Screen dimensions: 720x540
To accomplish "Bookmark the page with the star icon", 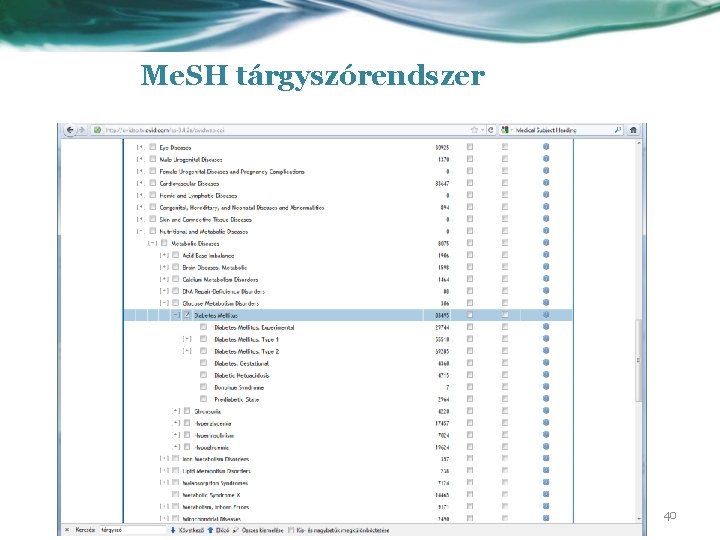I will pos(474,130).
